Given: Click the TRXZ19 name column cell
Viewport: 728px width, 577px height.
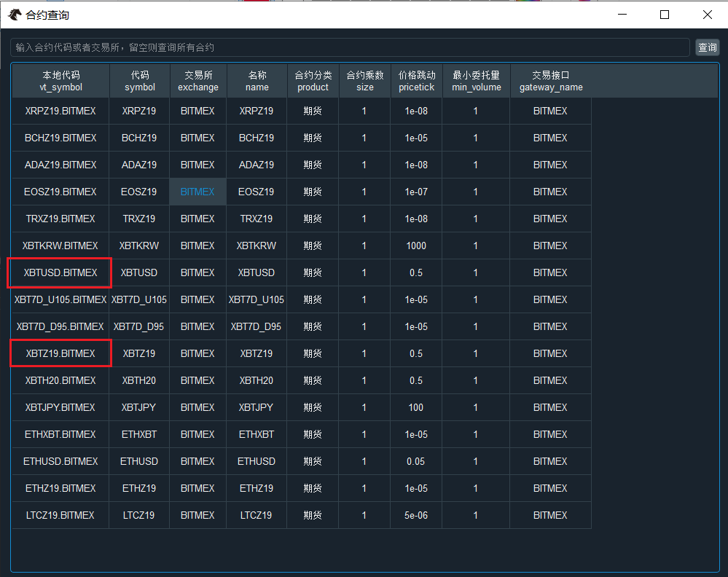Looking at the screenshot, I should 257,219.
